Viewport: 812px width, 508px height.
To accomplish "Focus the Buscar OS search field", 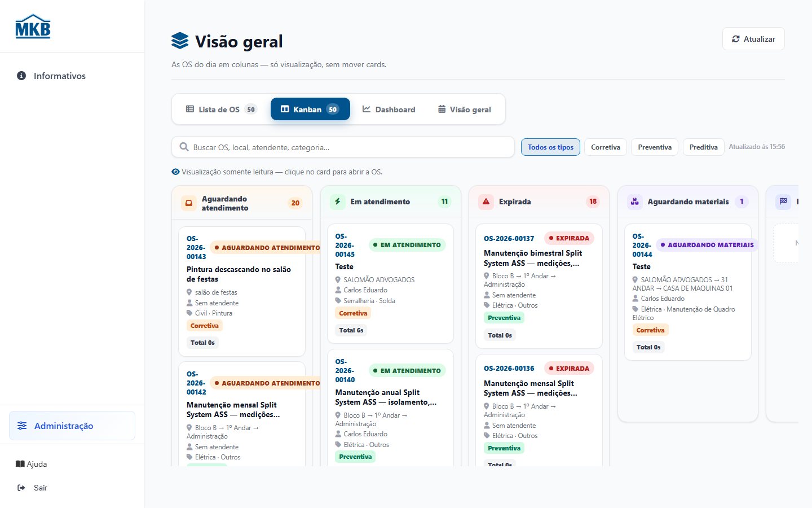I will (x=343, y=147).
